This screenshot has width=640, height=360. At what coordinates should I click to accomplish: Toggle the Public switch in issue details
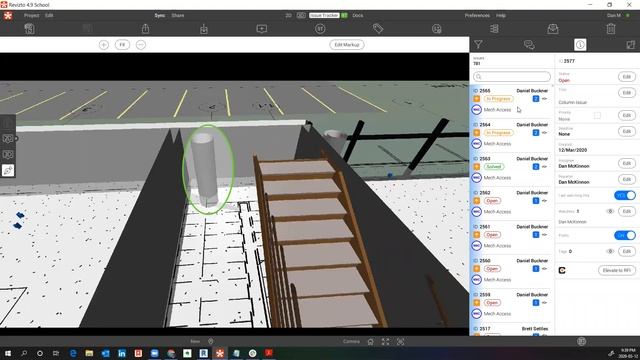(624, 236)
